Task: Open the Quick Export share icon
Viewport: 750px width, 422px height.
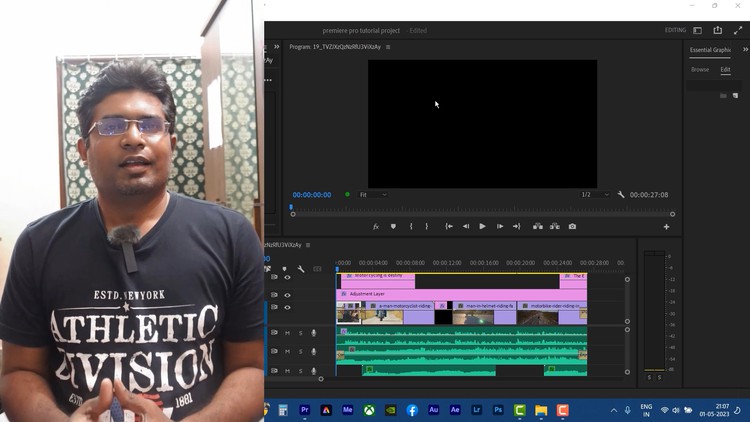Action: pos(717,31)
